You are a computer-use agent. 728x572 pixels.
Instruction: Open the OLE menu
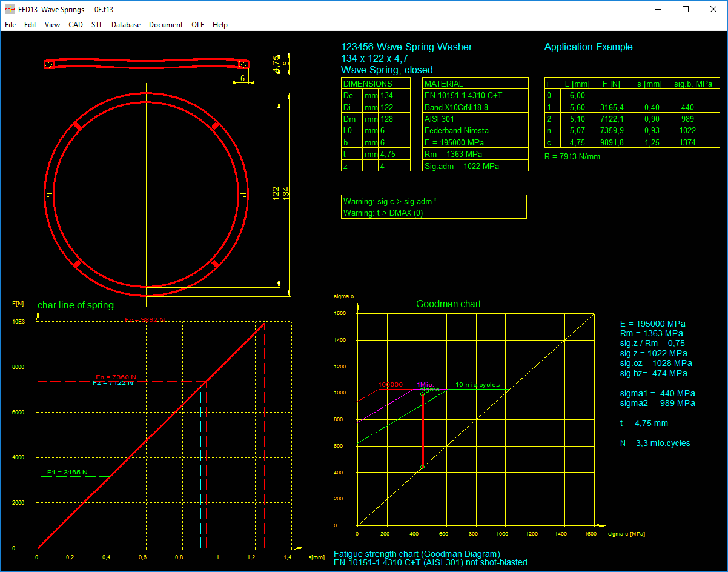(x=197, y=25)
